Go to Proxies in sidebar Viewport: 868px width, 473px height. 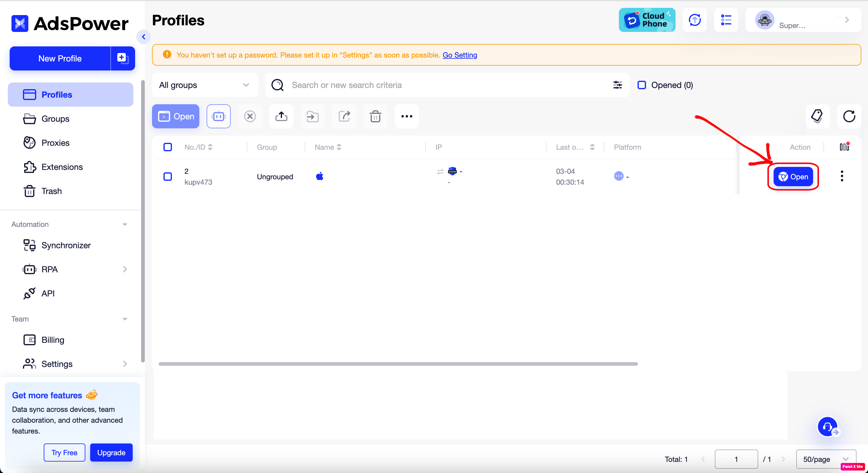(x=55, y=143)
